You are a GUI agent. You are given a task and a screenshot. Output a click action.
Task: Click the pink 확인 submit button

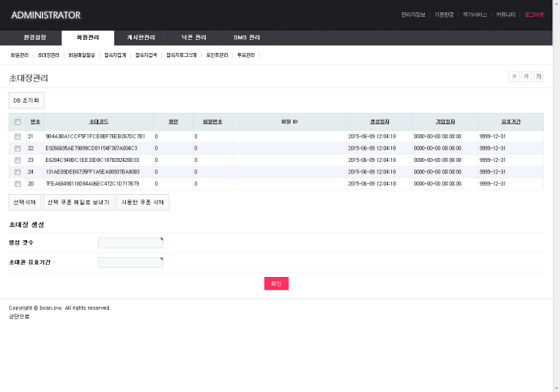(276, 284)
